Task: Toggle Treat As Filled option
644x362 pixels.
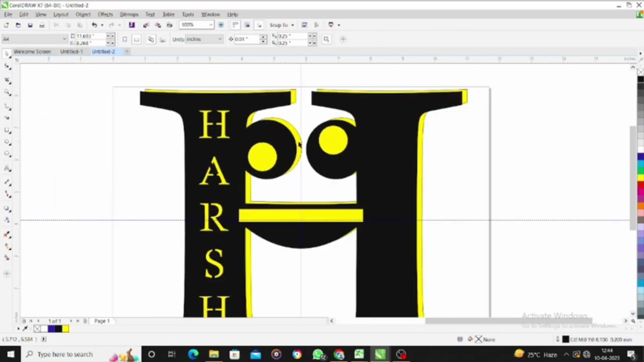Action: click(x=327, y=39)
